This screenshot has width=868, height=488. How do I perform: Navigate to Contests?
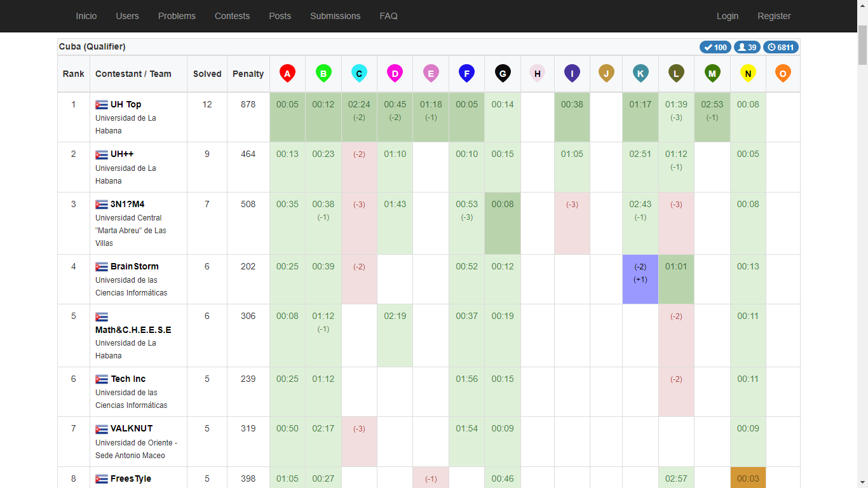pos(232,16)
